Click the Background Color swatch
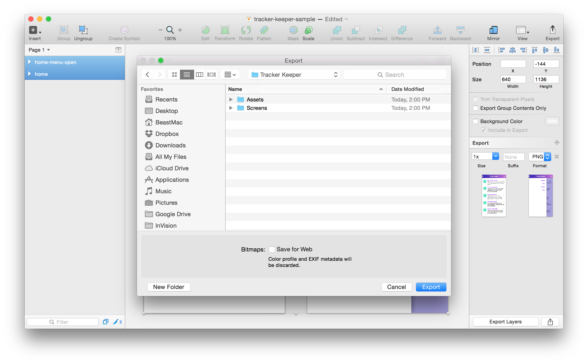The height and width of the screenshot is (364, 588). click(552, 121)
